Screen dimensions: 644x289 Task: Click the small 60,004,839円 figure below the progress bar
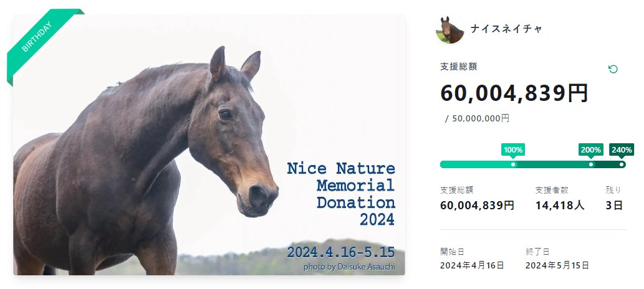click(477, 205)
